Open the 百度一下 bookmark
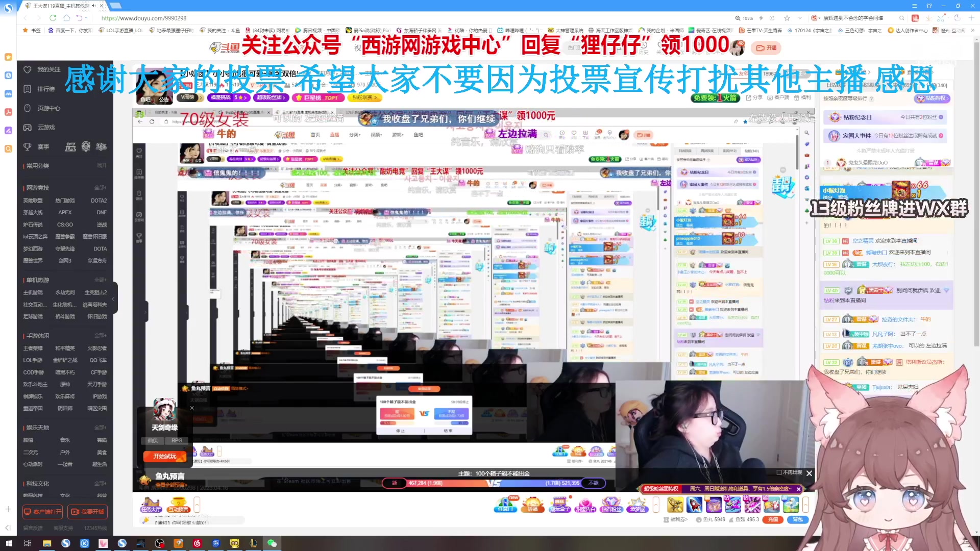This screenshot has height=551, width=980. (x=69, y=30)
